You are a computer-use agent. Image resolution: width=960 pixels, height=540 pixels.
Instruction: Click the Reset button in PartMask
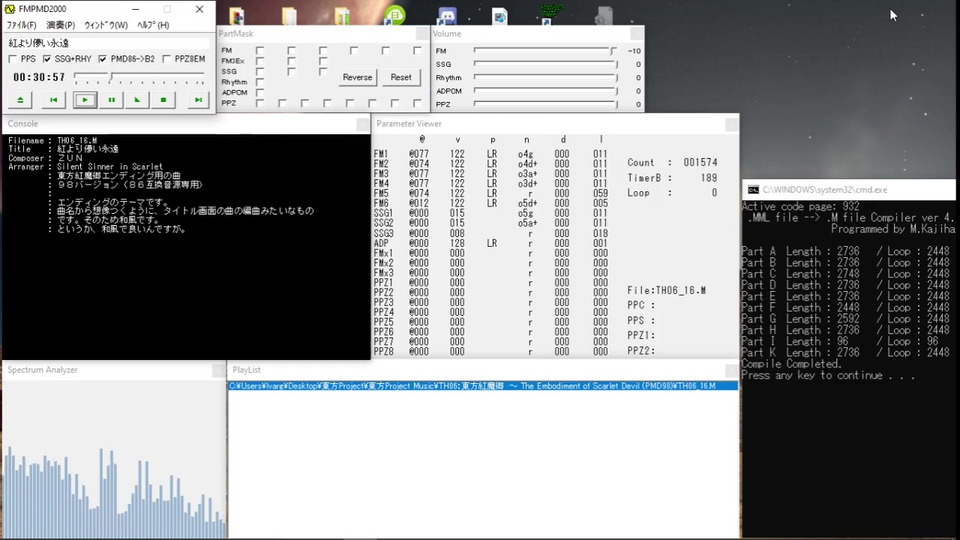[401, 77]
